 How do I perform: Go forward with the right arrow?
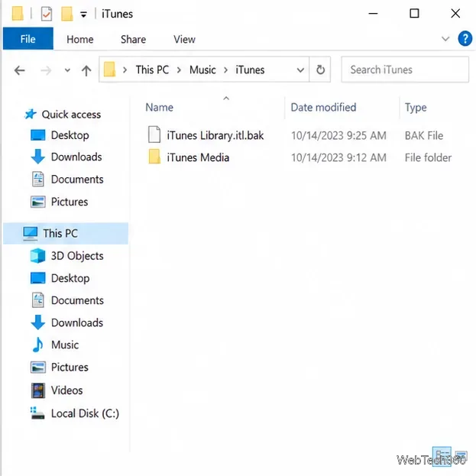[46, 70]
